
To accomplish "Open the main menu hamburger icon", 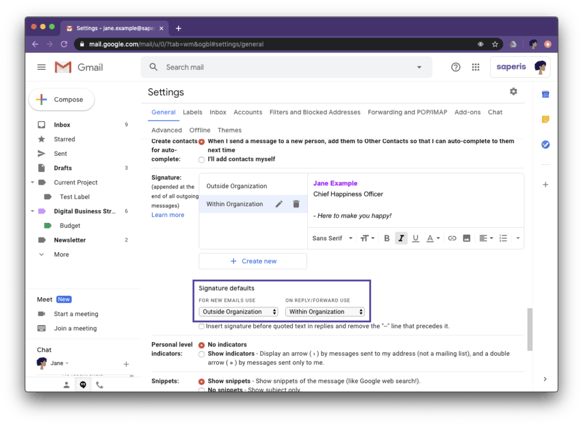I will click(41, 67).
